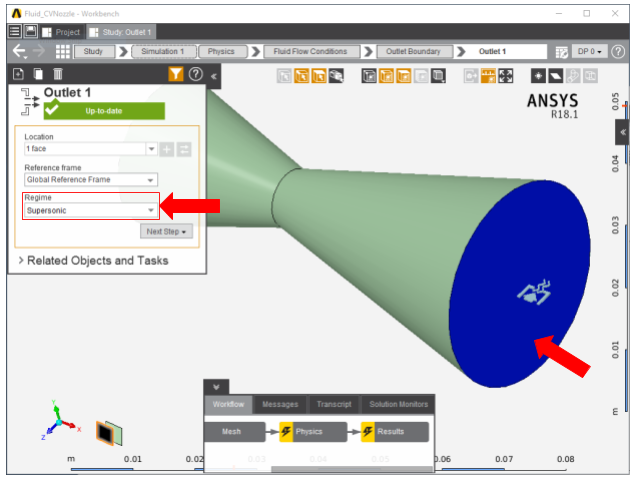Click the greyed wireframe box icon
The height and width of the screenshot is (481, 638).
590,76
